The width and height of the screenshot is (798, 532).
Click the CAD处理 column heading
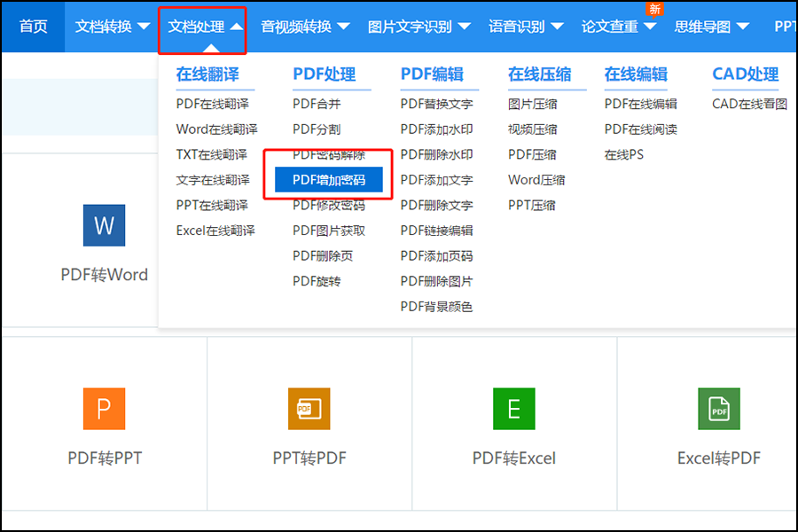tap(745, 74)
